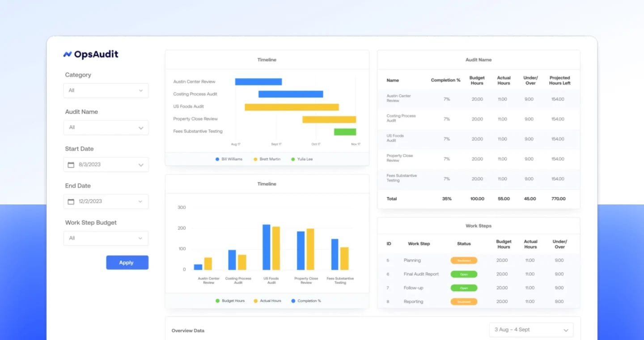Click the blue Completion % legend dot
The image size is (644, 340).
point(293,301)
